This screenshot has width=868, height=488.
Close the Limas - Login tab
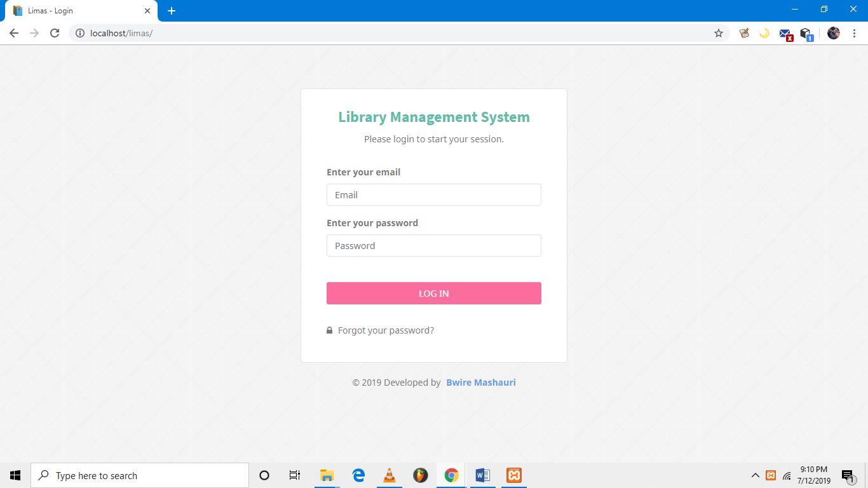(147, 11)
